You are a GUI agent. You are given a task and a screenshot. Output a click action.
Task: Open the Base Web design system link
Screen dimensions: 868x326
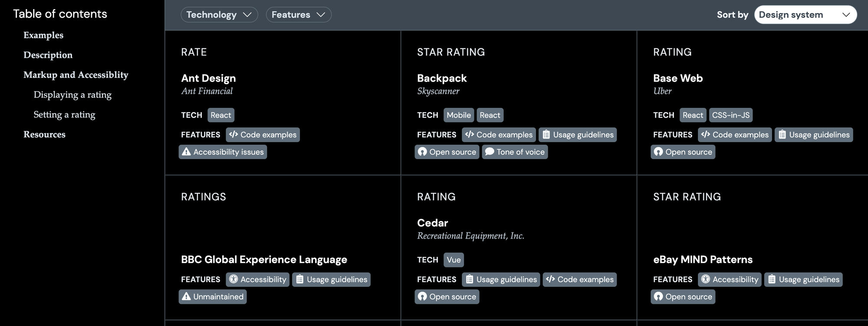678,78
